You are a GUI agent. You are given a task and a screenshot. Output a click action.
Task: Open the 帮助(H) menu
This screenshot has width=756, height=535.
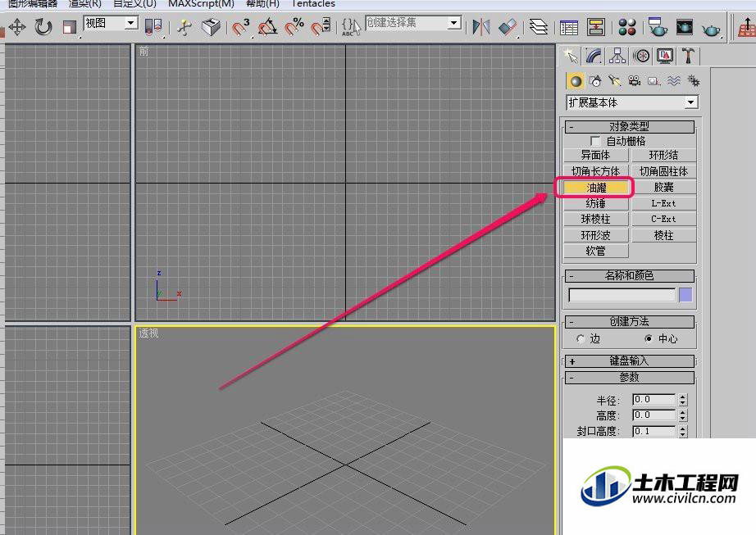(x=262, y=3)
